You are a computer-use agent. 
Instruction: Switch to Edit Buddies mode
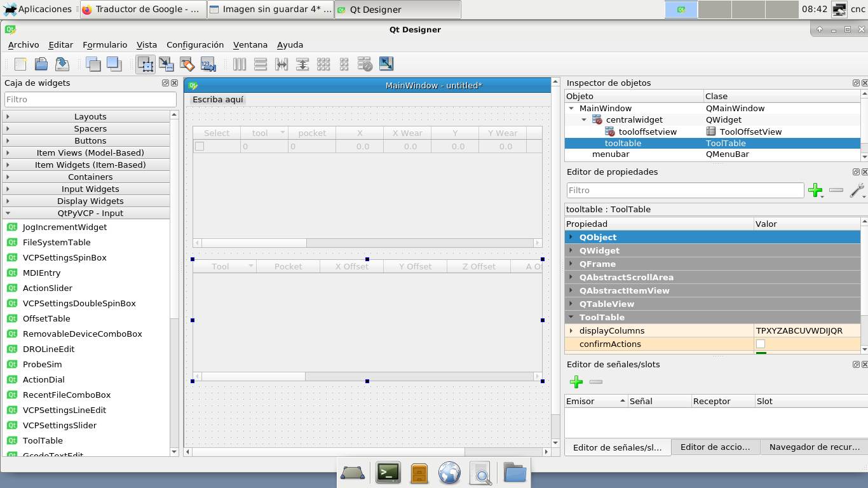(x=187, y=64)
